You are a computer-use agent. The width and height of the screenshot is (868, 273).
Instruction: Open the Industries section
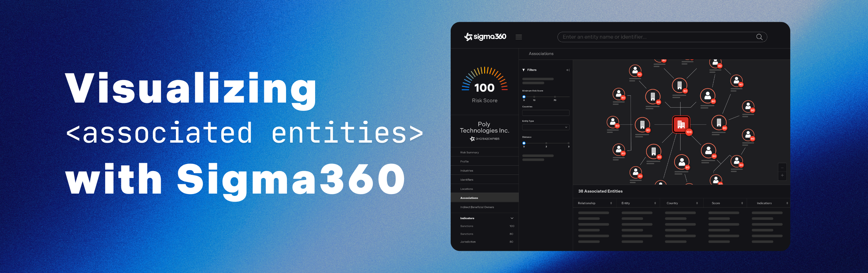[x=484, y=170]
